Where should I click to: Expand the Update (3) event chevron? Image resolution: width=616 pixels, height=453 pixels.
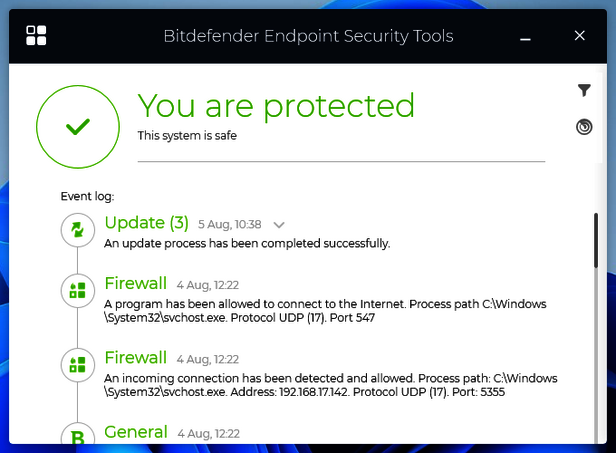tap(279, 225)
